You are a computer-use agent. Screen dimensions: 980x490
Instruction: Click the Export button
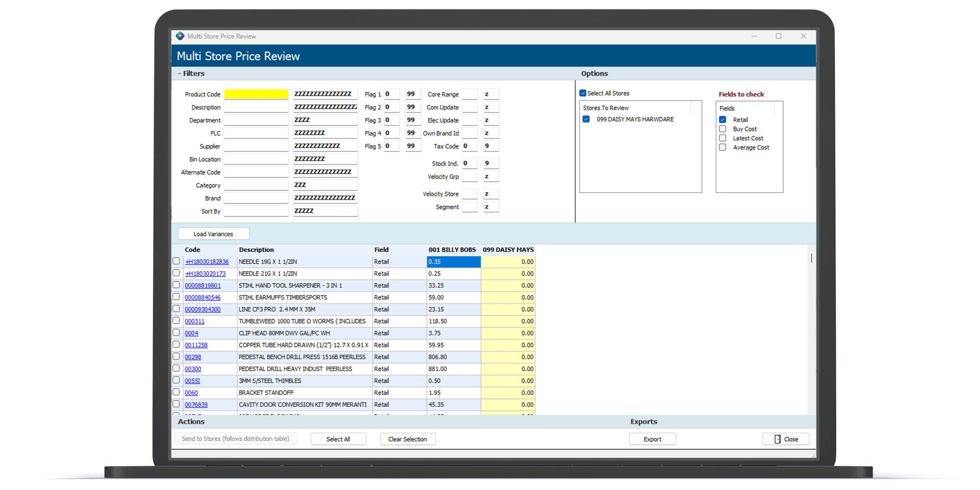[652, 439]
